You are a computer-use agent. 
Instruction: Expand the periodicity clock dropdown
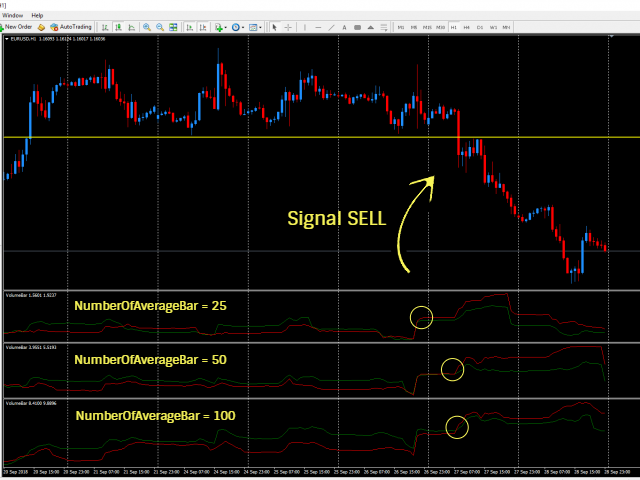[243, 27]
